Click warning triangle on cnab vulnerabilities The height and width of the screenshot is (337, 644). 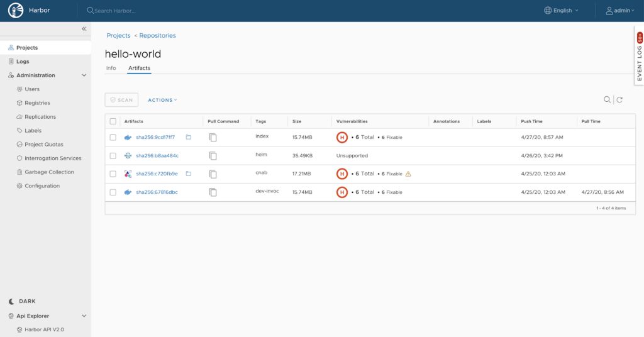coord(408,174)
